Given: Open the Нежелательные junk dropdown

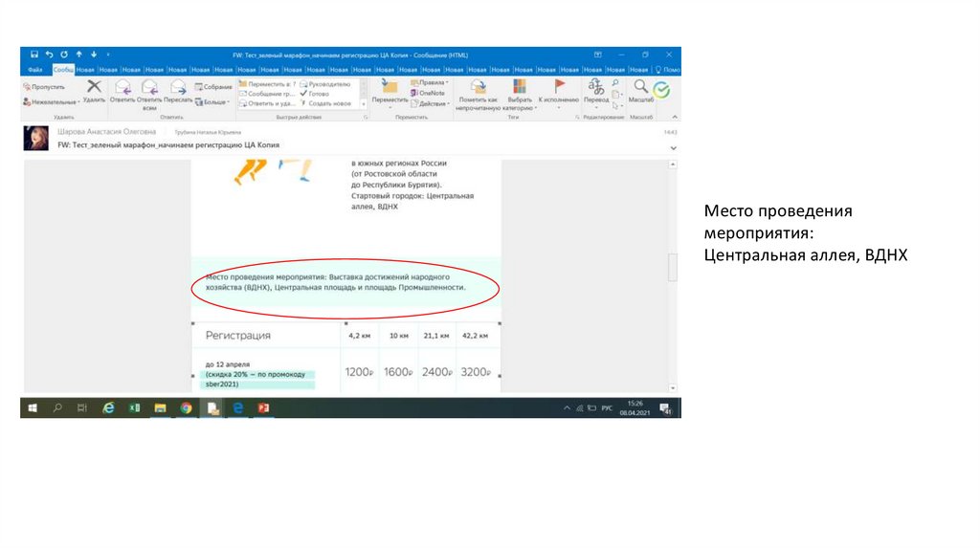Looking at the screenshot, I should click(x=52, y=101).
